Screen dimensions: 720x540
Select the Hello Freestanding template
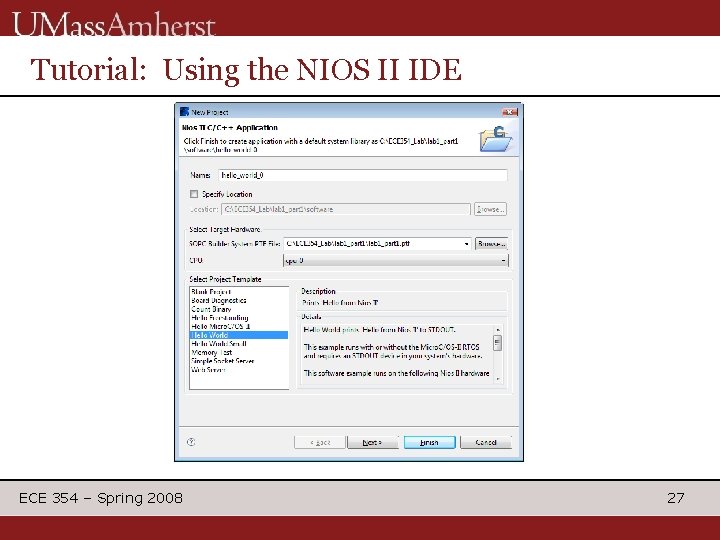click(239, 318)
